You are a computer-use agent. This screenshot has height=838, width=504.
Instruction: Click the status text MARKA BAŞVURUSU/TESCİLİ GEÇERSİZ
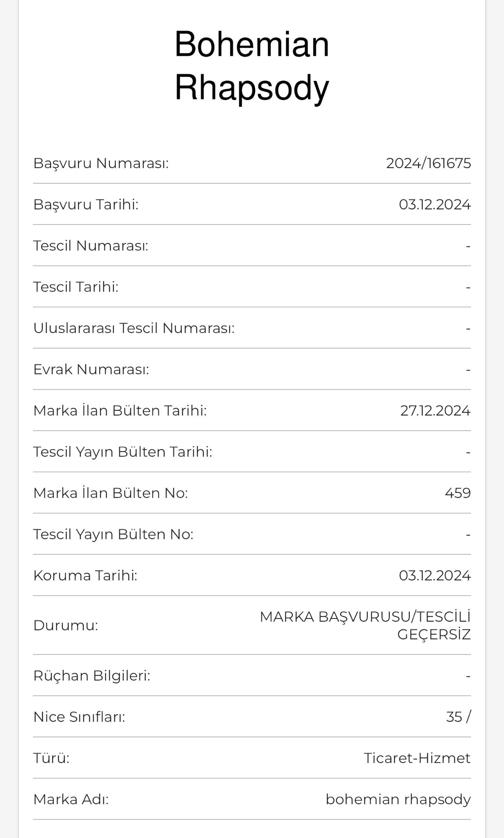click(365, 625)
